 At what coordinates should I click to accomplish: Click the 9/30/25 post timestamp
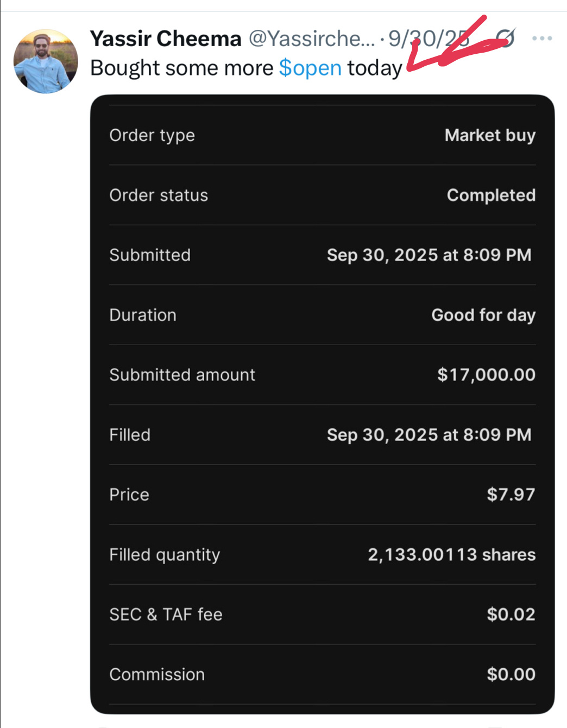[x=429, y=39]
